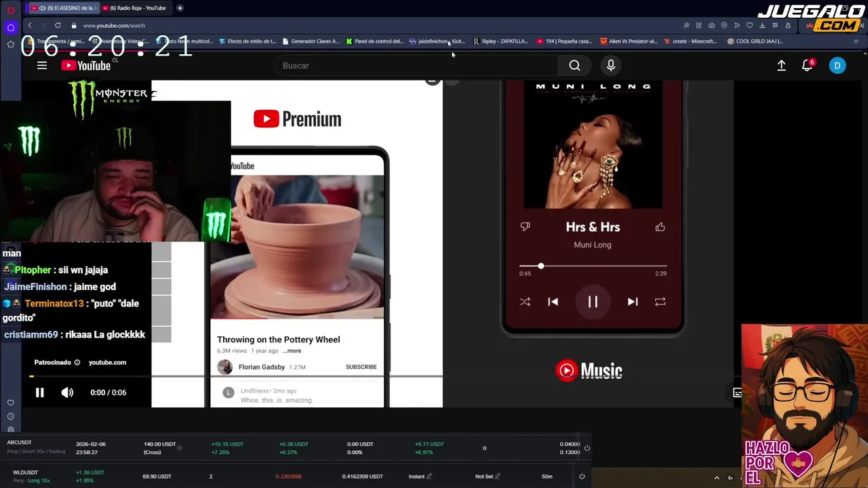This screenshot has height=488, width=868.
Task: Click the power icon on WLDUSDT row
Action: point(581,476)
